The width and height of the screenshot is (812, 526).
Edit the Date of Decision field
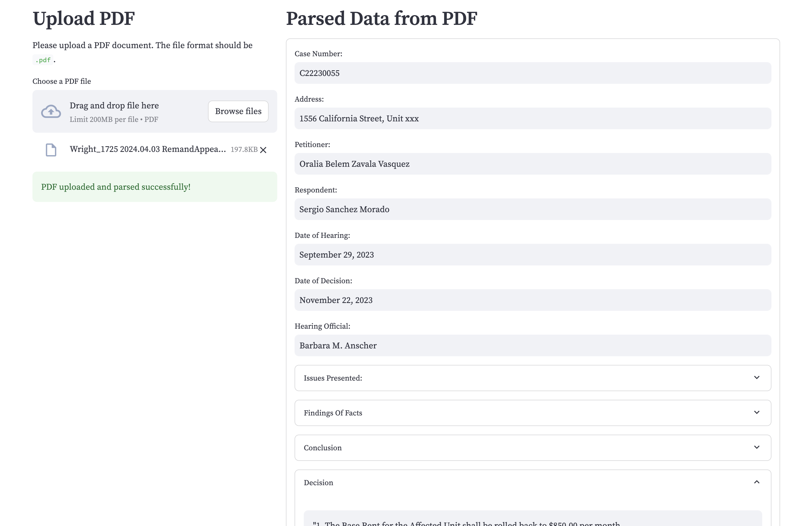pos(533,300)
